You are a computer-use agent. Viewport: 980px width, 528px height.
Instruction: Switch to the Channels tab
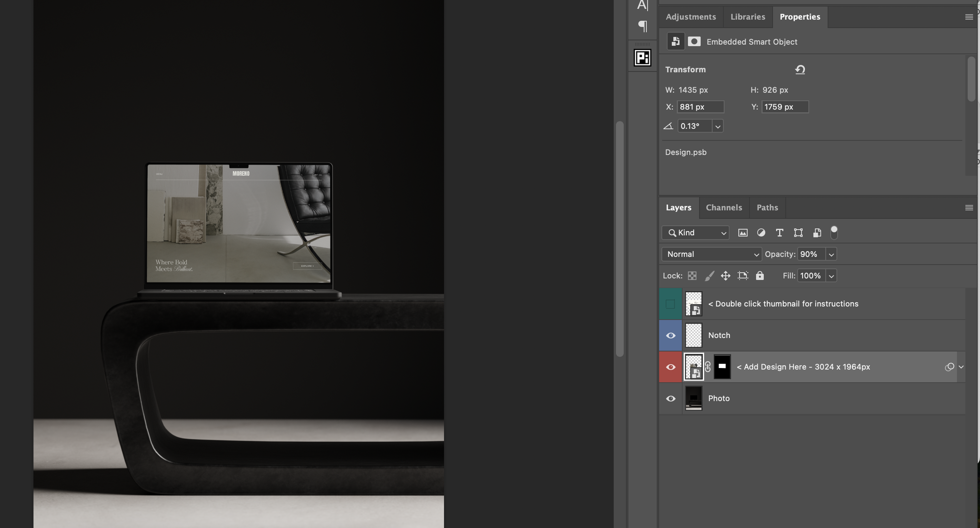coord(724,208)
